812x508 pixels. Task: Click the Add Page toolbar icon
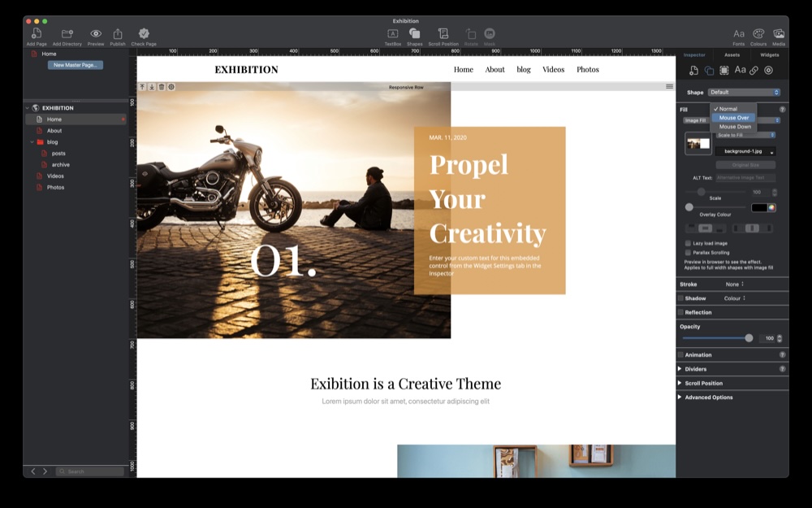point(37,33)
